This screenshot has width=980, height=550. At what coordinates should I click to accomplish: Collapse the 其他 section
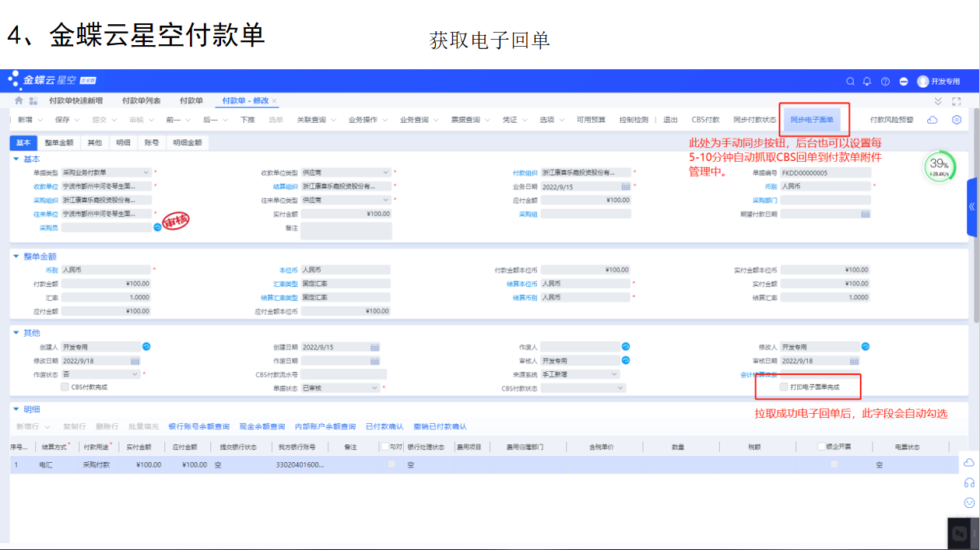click(17, 332)
